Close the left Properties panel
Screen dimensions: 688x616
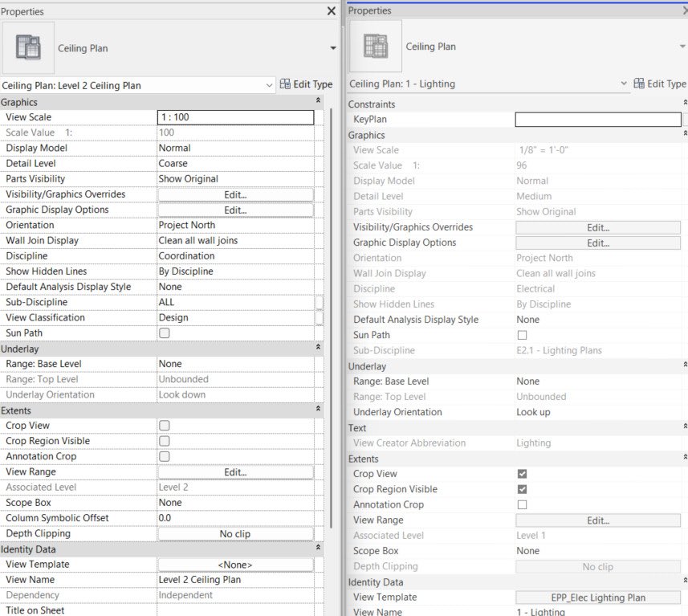pyautogui.click(x=332, y=11)
